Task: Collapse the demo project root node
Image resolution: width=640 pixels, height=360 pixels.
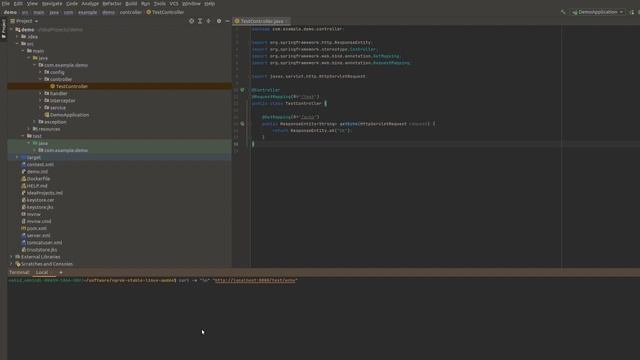Action: (x=12, y=30)
